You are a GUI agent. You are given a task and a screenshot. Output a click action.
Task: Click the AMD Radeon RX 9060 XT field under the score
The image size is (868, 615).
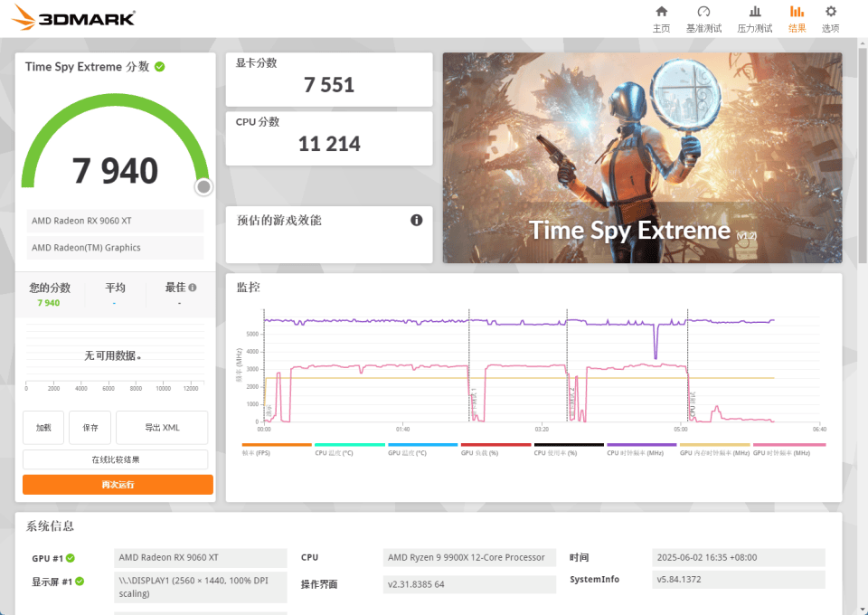coord(115,221)
